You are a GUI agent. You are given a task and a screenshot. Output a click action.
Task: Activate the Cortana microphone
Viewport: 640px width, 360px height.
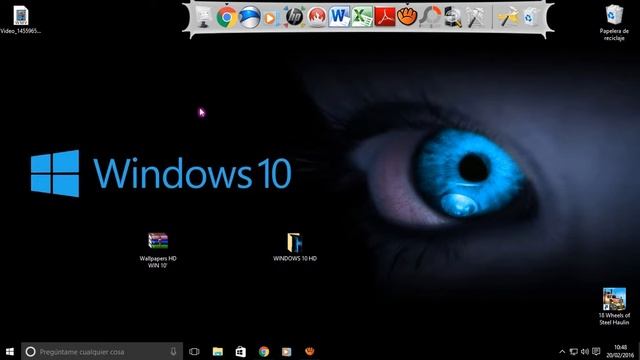pyautogui.click(x=173, y=351)
